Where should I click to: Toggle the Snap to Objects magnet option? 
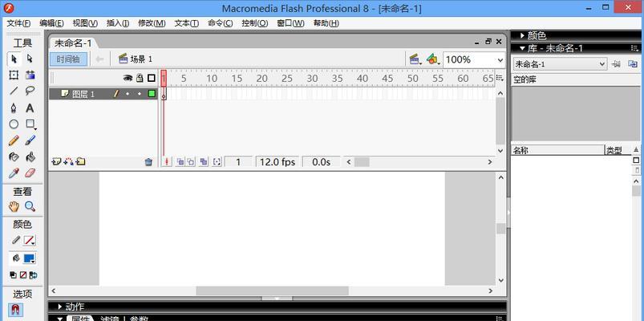(x=15, y=309)
